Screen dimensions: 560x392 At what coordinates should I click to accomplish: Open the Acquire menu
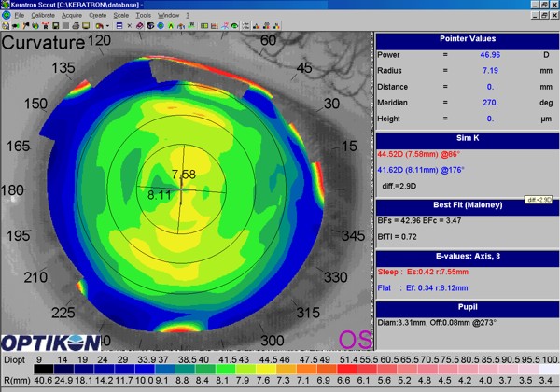click(72, 16)
